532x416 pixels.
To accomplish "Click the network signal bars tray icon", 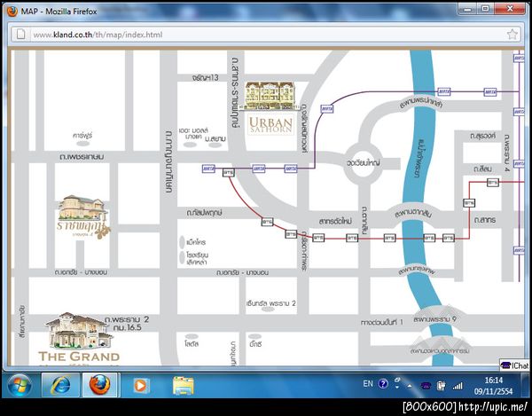I will pos(458,386).
